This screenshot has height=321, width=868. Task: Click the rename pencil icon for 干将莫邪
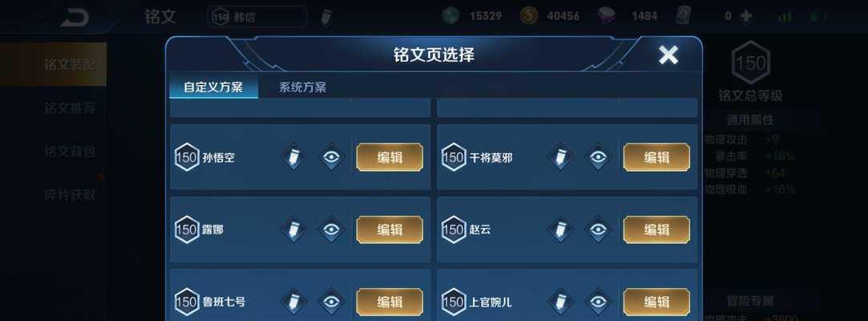coord(561,157)
